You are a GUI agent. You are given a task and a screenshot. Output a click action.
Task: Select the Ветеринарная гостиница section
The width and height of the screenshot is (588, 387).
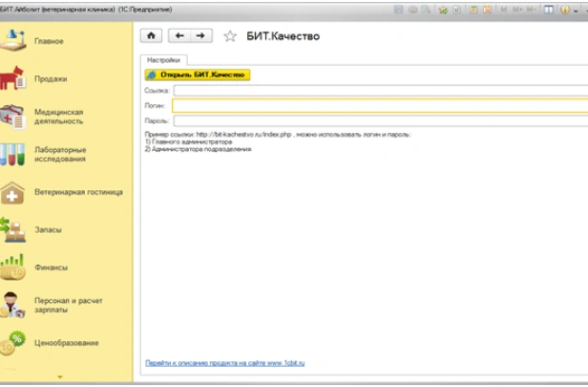pyautogui.click(x=78, y=192)
